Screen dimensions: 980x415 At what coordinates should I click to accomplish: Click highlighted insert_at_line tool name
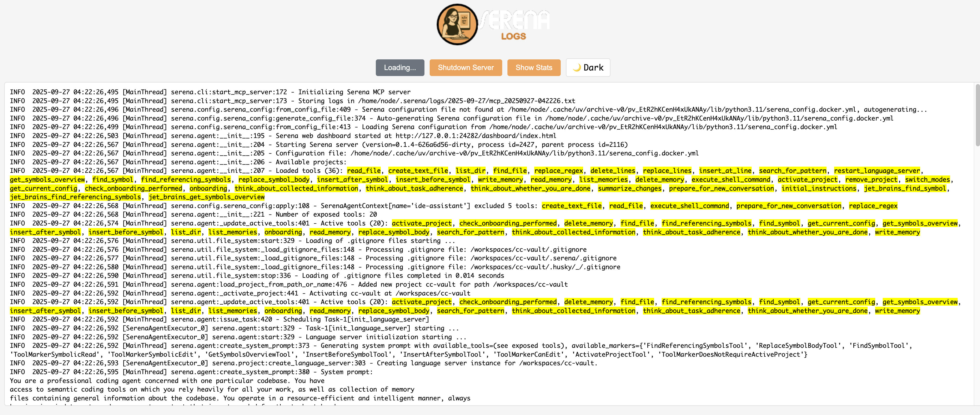click(725, 171)
